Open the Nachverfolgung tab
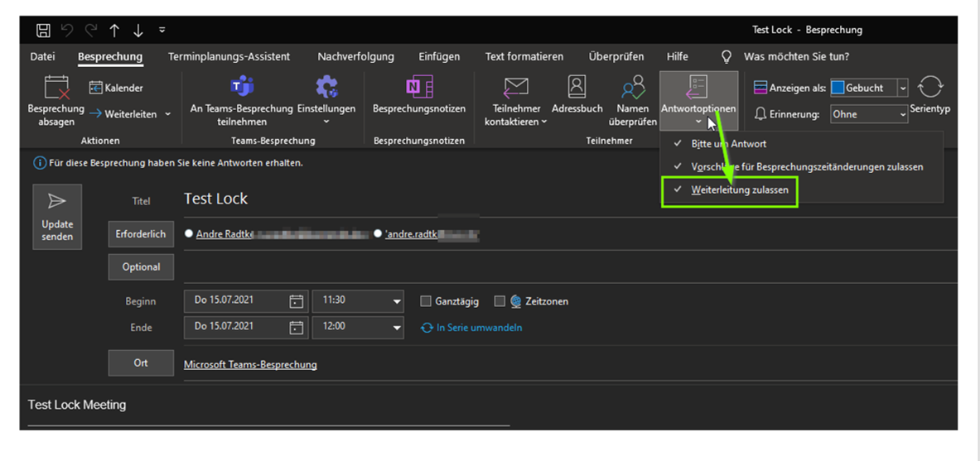This screenshot has height=461, width=980. [x=355, y=57]
